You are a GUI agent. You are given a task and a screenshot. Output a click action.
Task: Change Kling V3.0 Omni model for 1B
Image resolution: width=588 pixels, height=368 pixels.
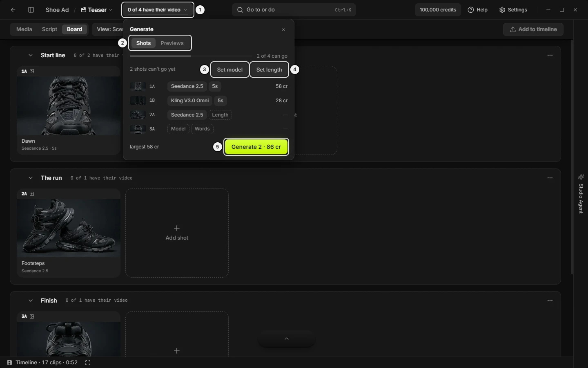[190, 101]
